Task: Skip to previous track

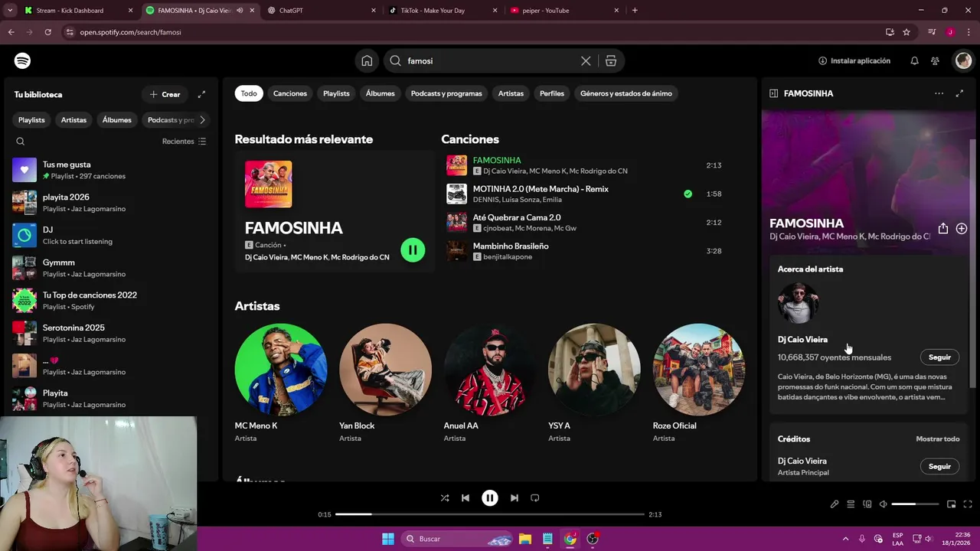Action: tap(465, 497)
